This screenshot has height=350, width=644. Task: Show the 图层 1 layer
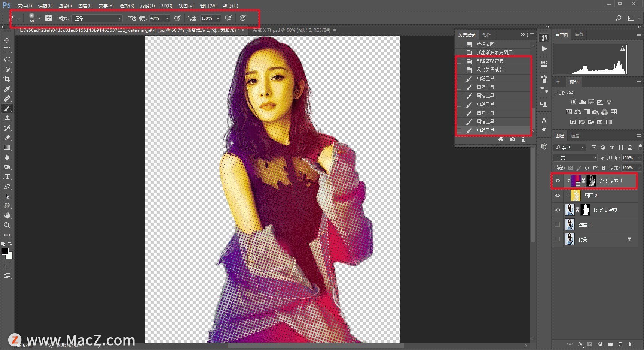[558, 225]
